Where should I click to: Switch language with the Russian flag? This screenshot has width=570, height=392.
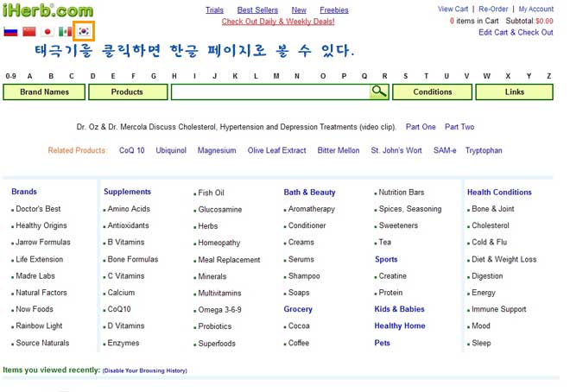[x=10, y=32]
